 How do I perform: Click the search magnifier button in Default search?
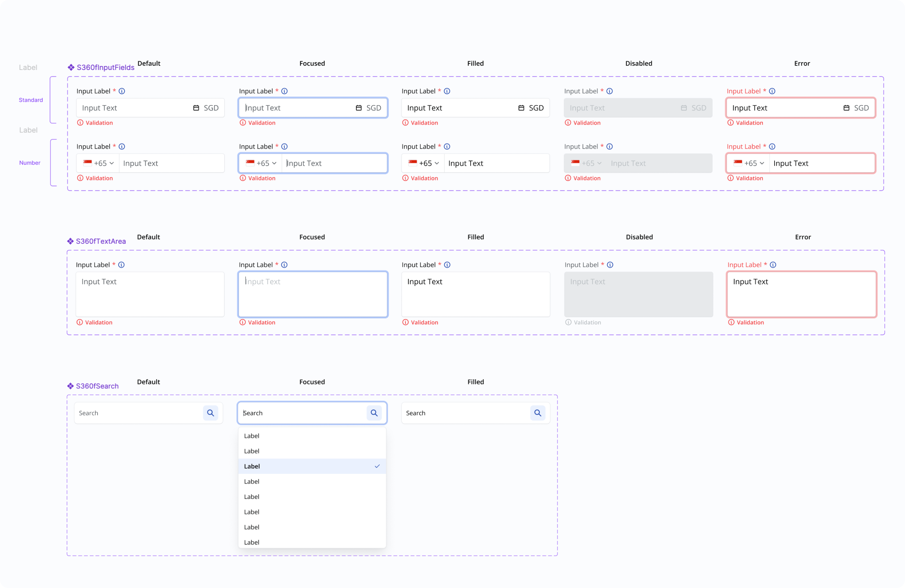point(211,413)
